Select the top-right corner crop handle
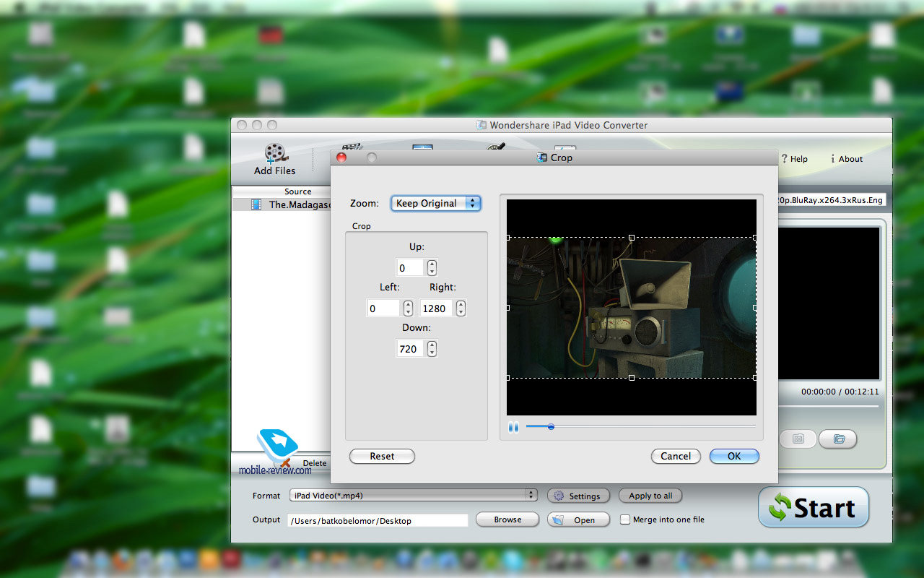Screen dimensions: 924x578 [755, 238]
